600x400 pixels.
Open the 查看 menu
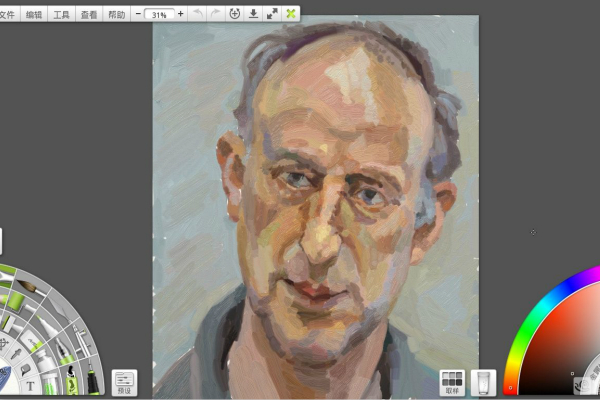click(x=89, y=15)
